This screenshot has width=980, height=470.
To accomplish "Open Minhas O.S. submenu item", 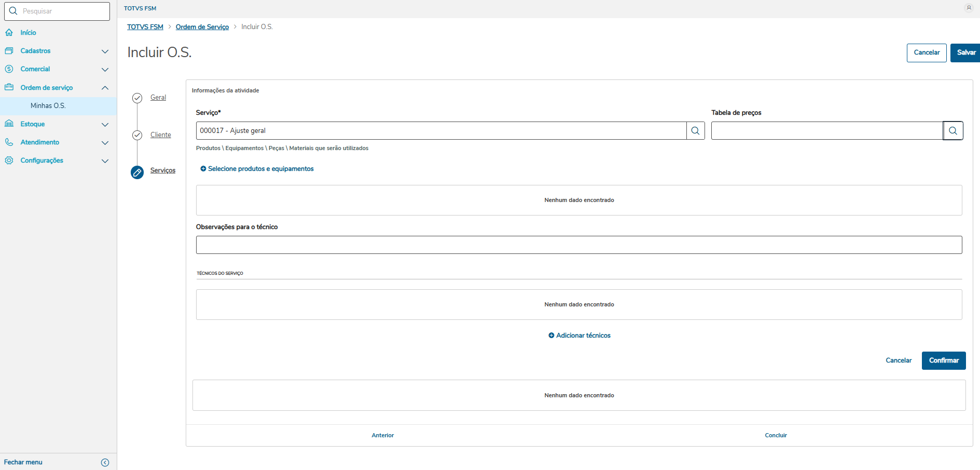I will 48,106.
